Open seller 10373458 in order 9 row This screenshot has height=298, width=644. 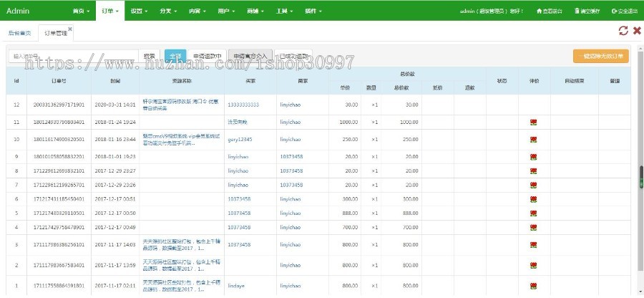[292, 157]
